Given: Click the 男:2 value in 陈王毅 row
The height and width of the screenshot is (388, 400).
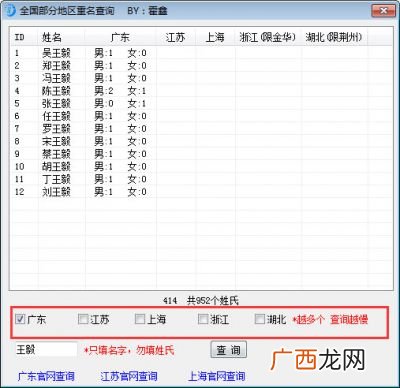Looking at the screenshot, I should tap(104, 91).
